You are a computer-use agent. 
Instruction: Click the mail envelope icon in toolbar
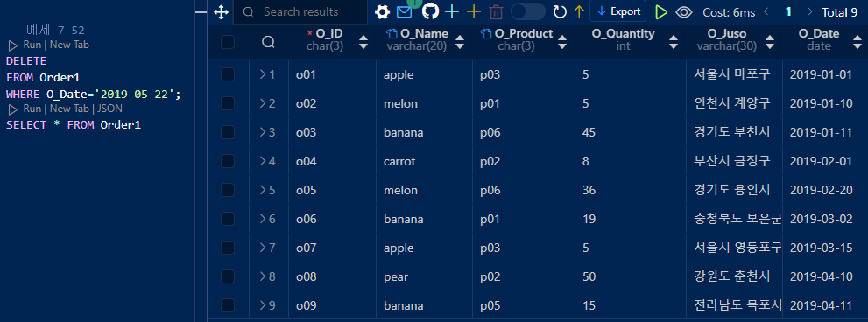[x=404, y=11]
